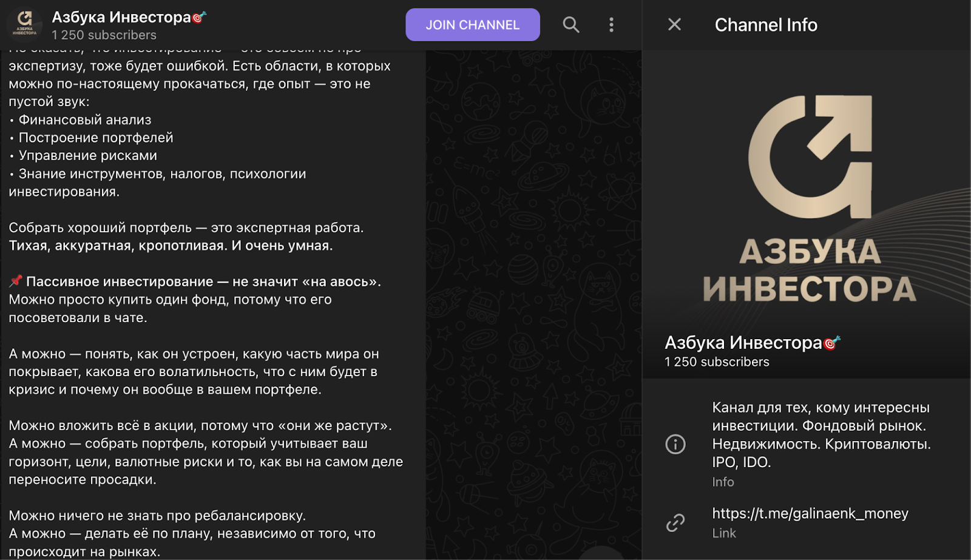Click the 'Link' label under the URL
The width and height of the screenshot is (971, 560).
tap(724, 533)
